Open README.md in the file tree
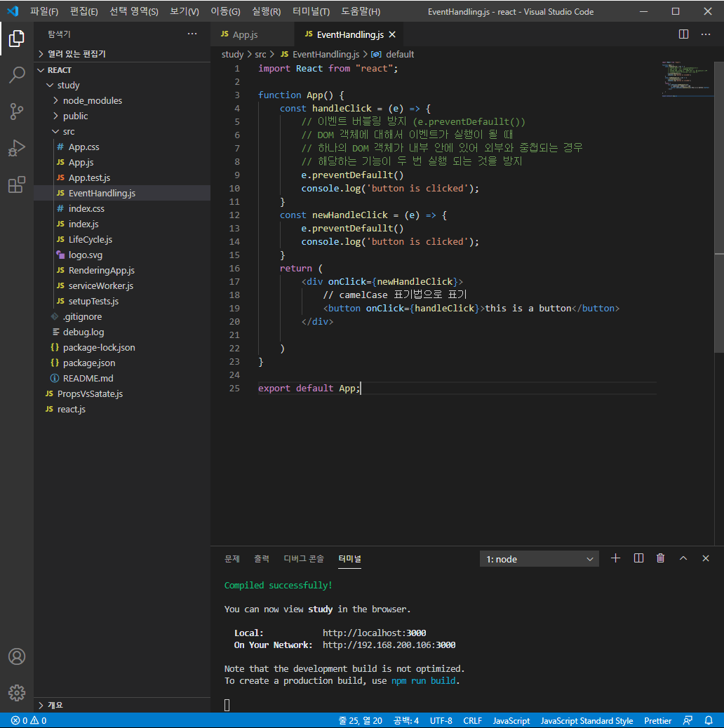This screenshot has height=728, width=724. [x=88, y=379]
